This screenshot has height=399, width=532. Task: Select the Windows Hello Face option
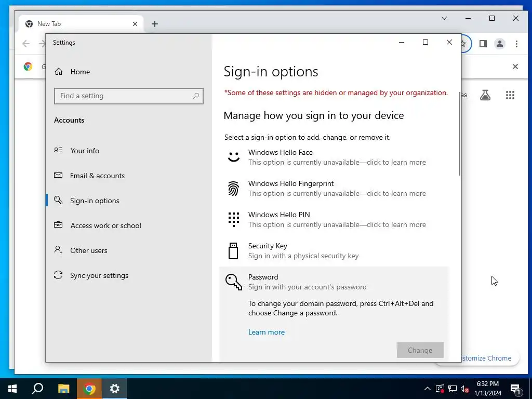click(x=334, y=157)
